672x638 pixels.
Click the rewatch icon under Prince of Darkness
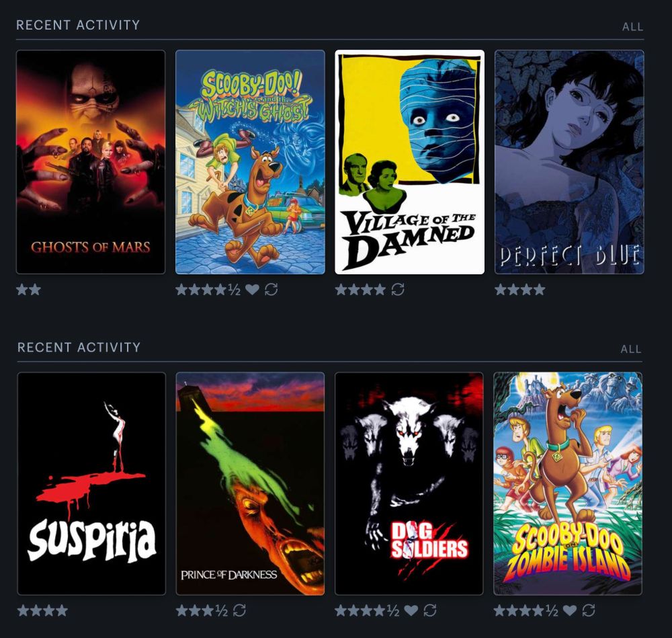point(239,610)
